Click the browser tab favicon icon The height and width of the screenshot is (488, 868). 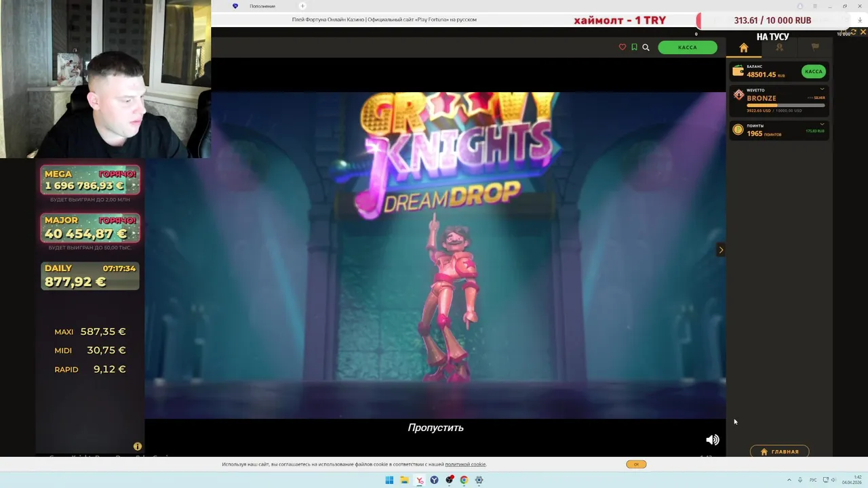pos(235,6)
